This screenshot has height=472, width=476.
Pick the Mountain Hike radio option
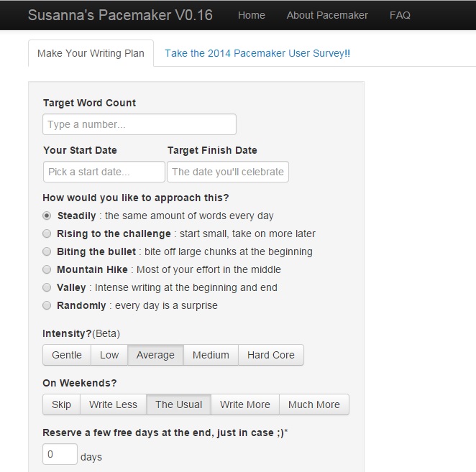(47, 269)
